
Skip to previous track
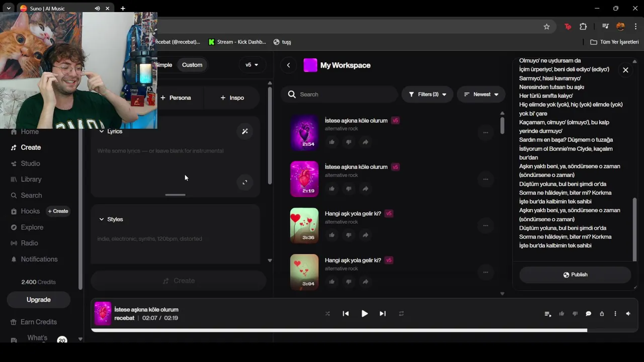[346, 314]
